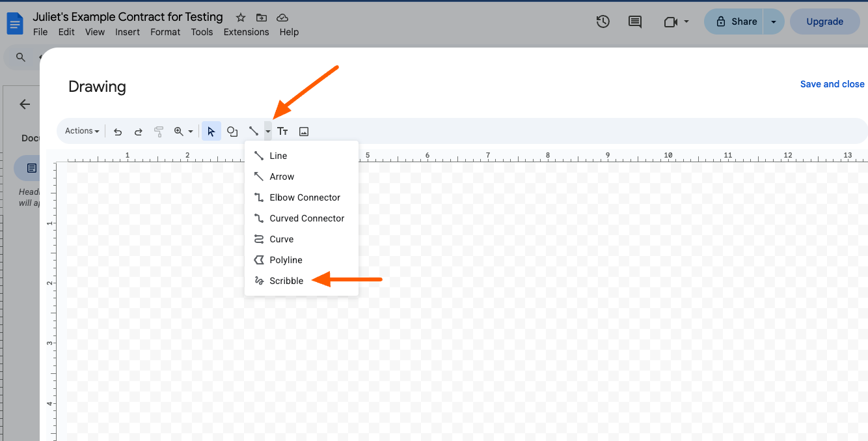This screenshot has height=441, width=868.
Task: Expand the line tool dropdown arrow
Action: pos(267,131)
